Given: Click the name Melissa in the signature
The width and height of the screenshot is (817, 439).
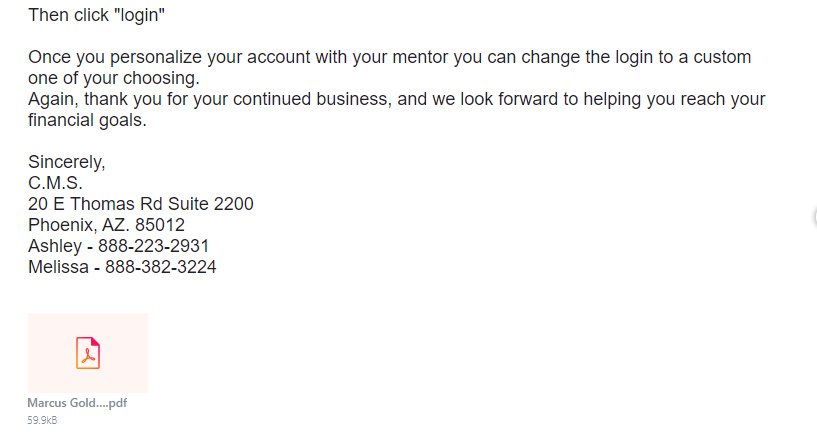Looking at the screenshot, I should (58, 267).
